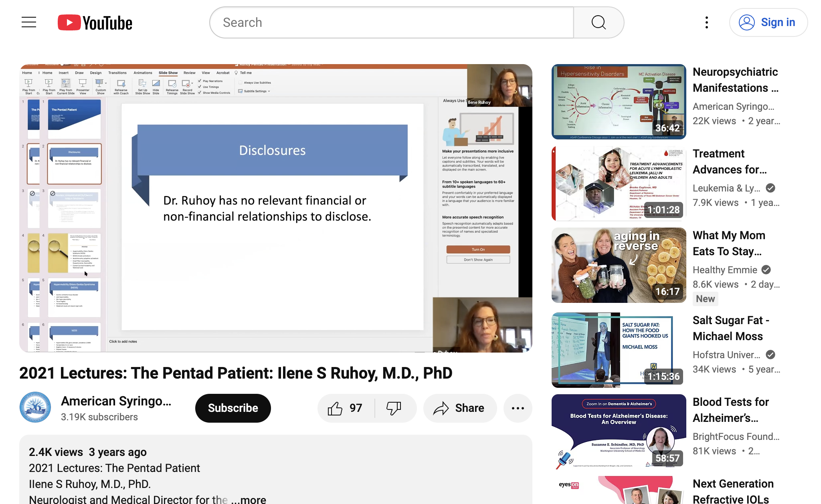Open Treatment Advances for... title
Screen dimensions: 821x504
click(730, 161)
